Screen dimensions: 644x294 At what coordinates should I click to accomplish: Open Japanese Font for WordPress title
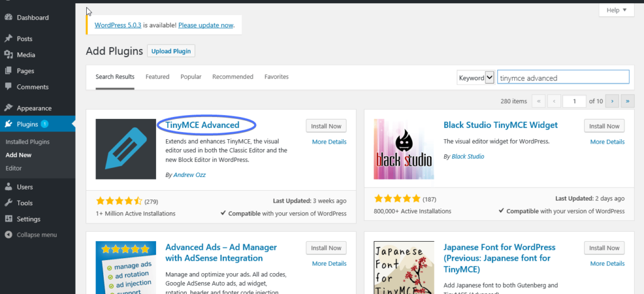point(499,258)
